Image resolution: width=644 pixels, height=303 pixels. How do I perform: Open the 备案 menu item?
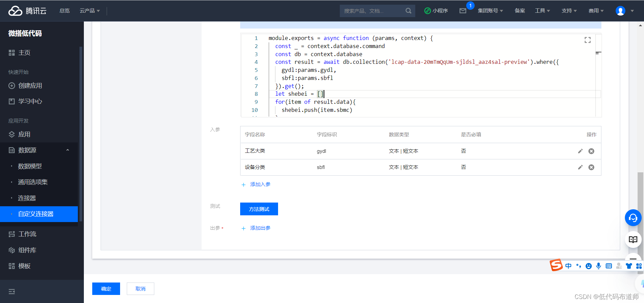click(520, 11)
